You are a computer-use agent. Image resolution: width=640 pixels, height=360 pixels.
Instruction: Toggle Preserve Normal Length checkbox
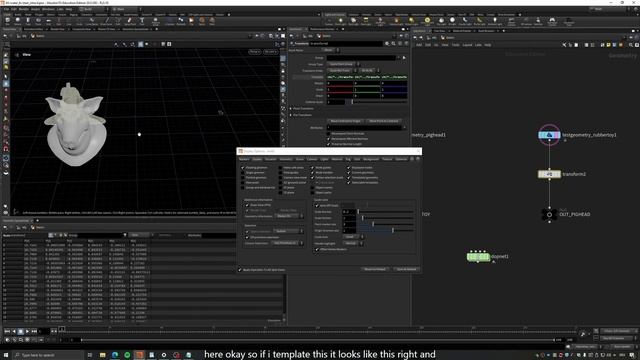pos(329,144)
